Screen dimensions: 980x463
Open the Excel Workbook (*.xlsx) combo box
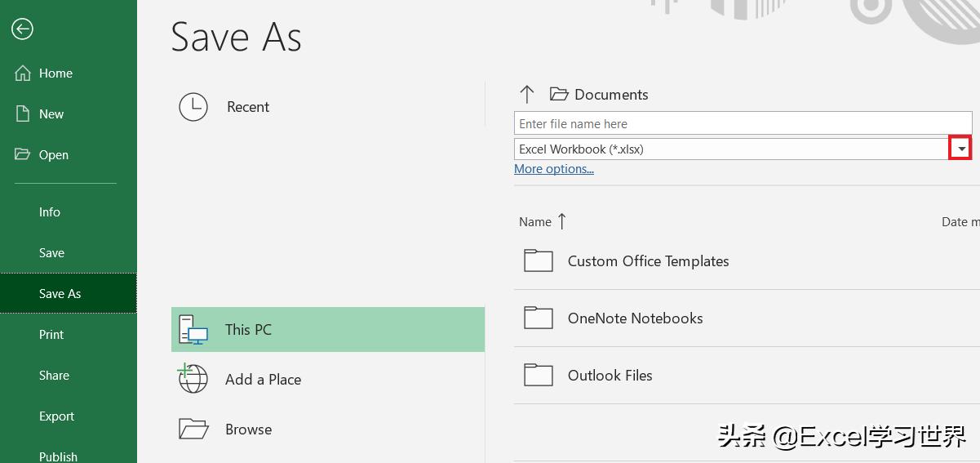click(730, 149)
